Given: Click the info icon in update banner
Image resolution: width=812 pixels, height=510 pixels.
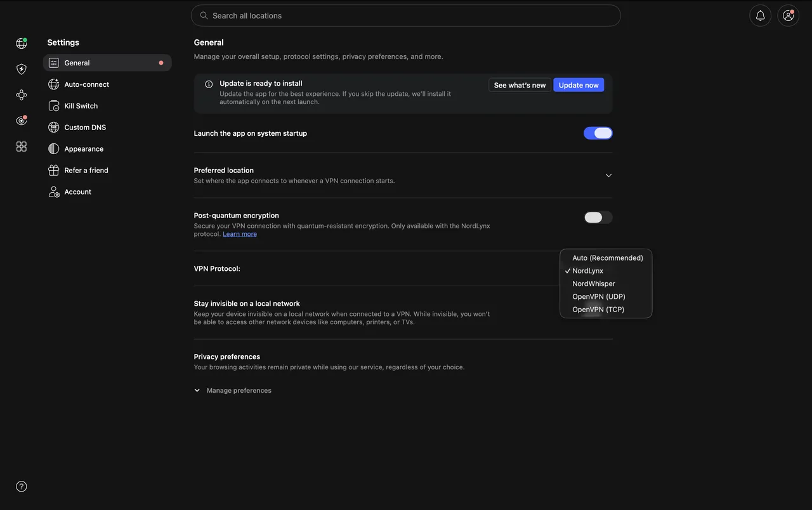Looking at the screenshot, I should point(209,84).
